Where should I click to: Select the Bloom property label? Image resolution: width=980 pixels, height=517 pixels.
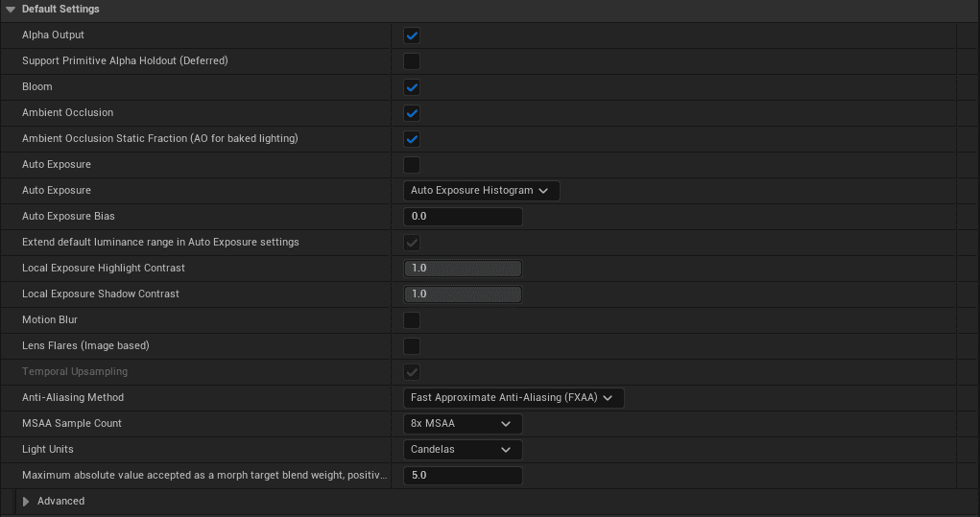(36, 86)
